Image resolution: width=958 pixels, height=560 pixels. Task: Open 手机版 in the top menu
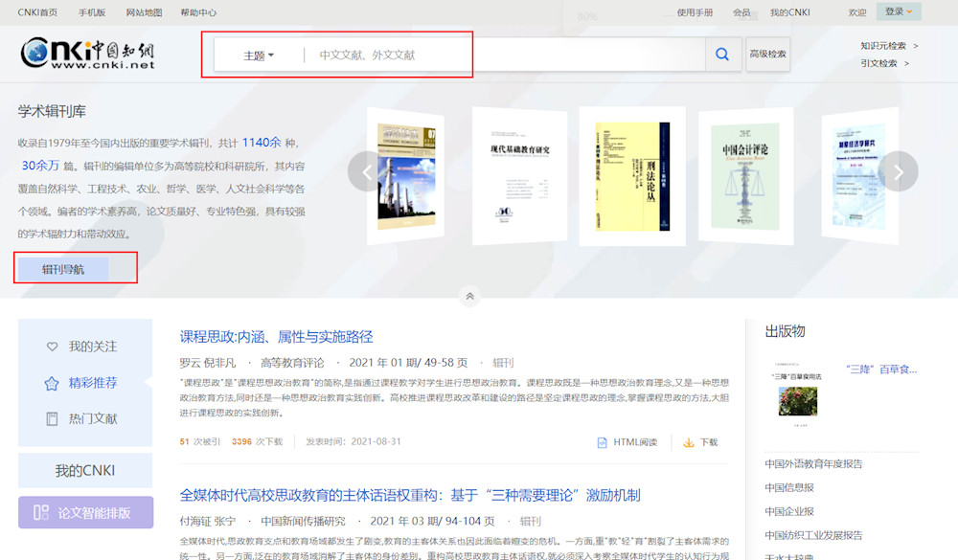point(92,12)
